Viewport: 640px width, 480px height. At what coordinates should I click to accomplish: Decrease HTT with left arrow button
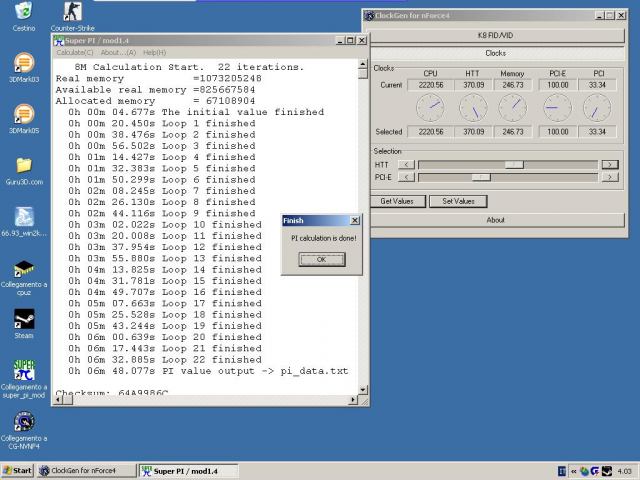click(x=406, y=164)
